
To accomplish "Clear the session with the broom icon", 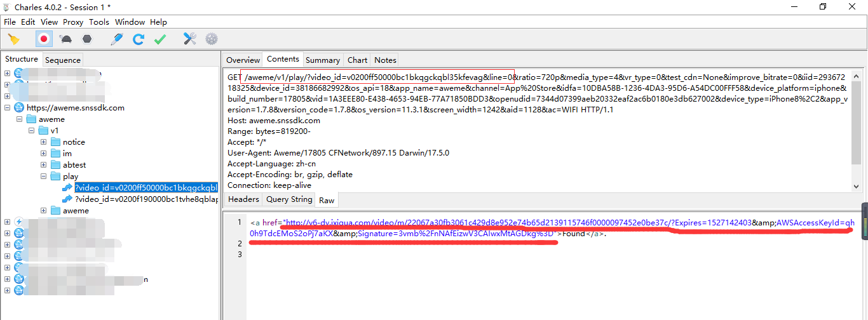I will point(14,39).
